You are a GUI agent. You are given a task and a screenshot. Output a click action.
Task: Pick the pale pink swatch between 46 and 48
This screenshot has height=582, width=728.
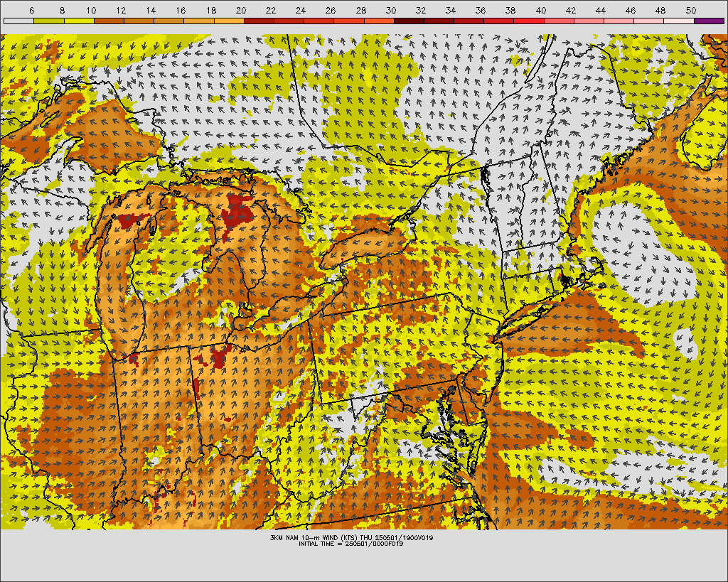point(649,21)
